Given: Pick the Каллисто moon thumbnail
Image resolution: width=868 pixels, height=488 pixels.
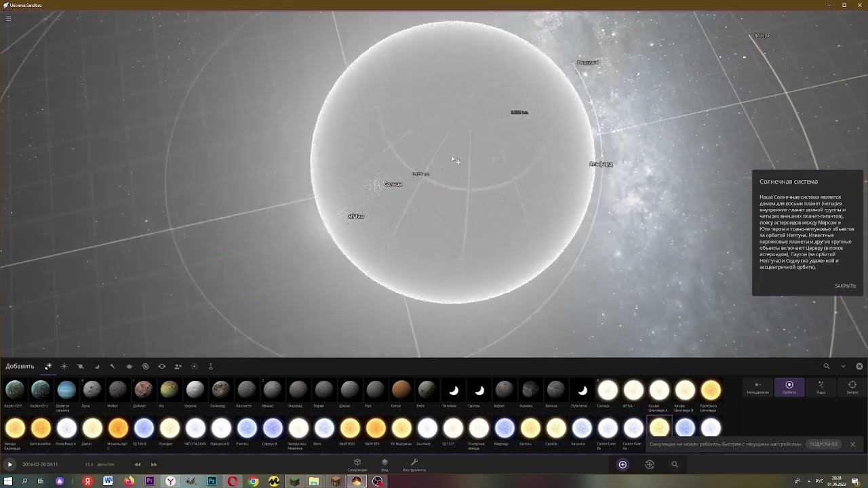Looking at the screenshot, I should pyautogui.click(x=247, y=390).
